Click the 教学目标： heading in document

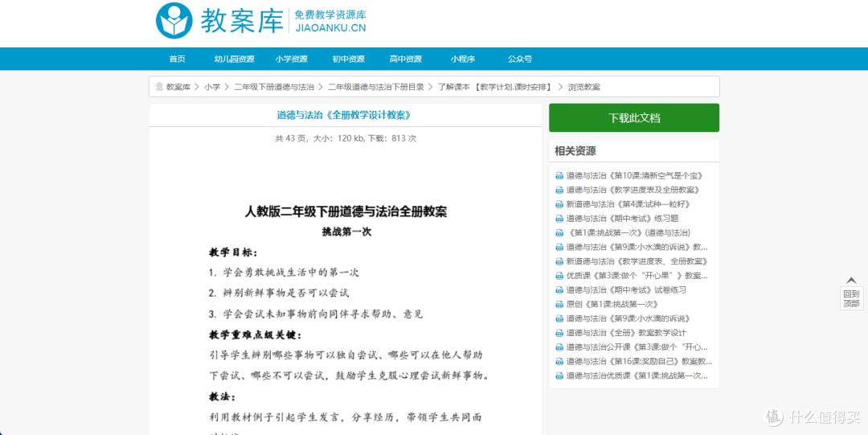point(233,252)
